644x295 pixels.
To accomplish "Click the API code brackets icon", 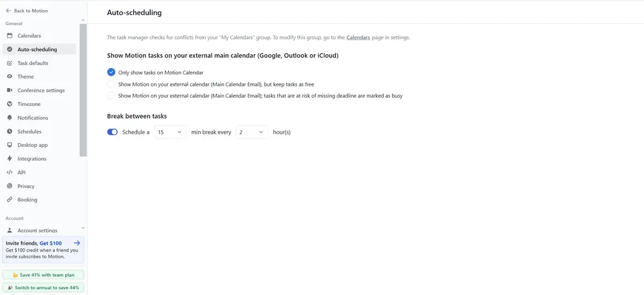I will click(9, 173).
